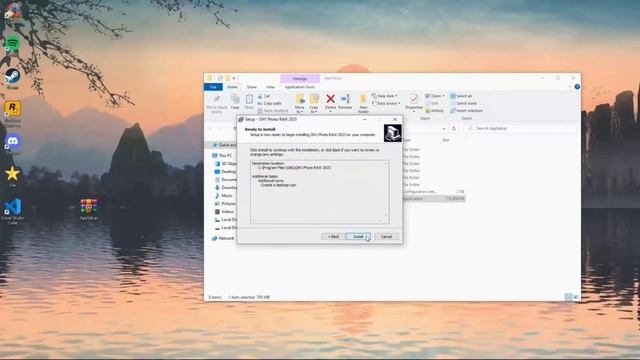Switch to the Share ribbon tab
The image size is (640, 360).
[x=252, y=87]
